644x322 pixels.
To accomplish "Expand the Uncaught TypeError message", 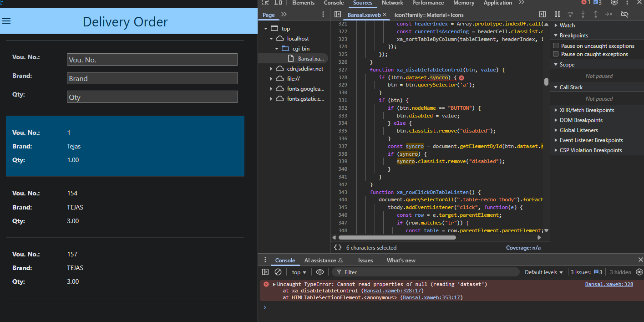I will (274, 284).
